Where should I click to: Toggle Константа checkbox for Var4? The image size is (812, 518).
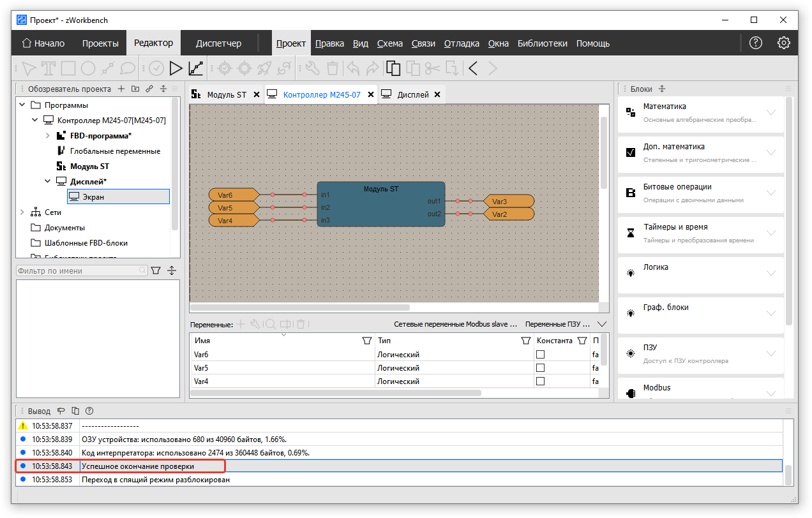[541, 381]
